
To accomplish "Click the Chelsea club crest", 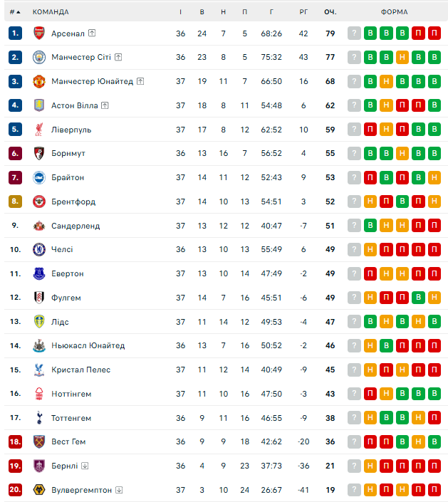I will pos(39,249).
